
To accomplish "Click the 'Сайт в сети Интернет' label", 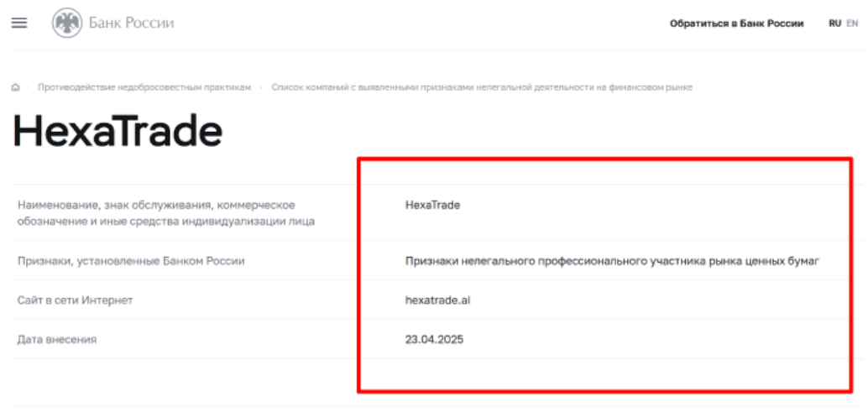I will coord(75,300).
